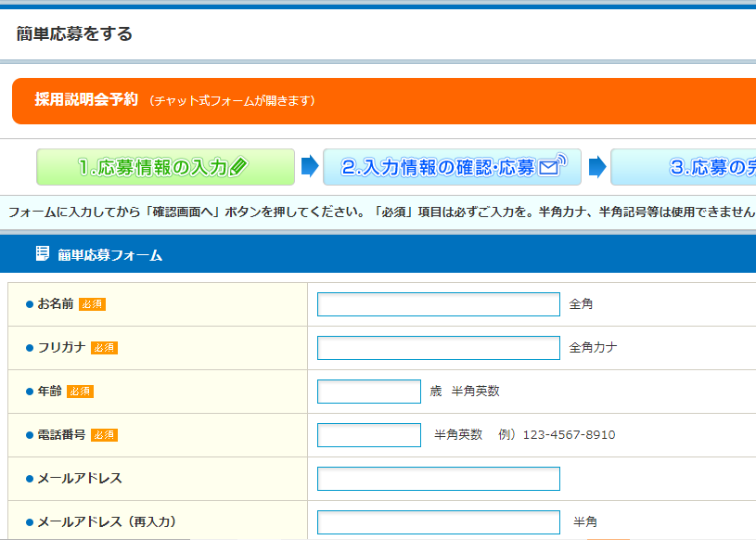Focus the お名前 text field
The width and height of the screenshot is (756, 540).
tap(438, 304)
